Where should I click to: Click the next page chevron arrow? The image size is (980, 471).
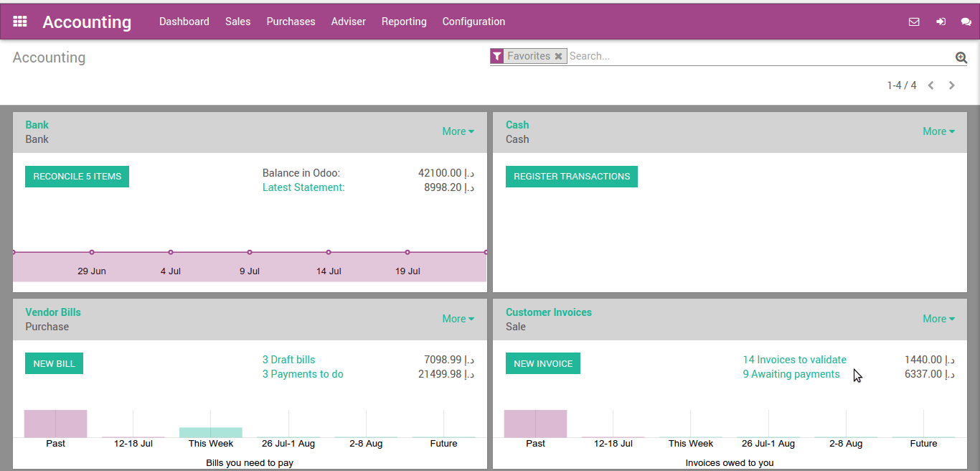tap(952, 85)
